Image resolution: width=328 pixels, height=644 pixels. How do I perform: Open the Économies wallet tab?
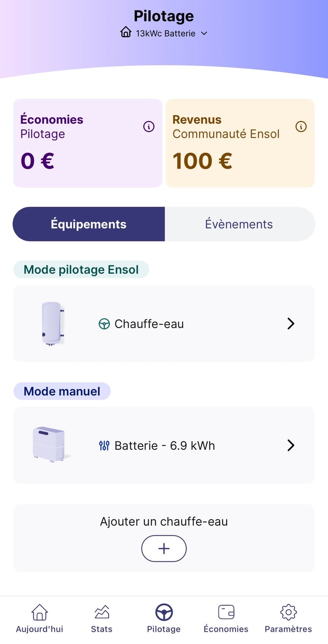pos(226,619)
